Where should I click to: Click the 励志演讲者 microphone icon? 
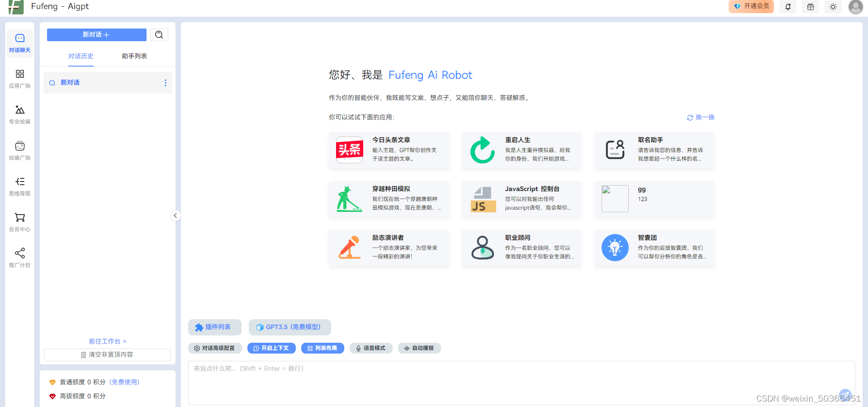point(350,248)
